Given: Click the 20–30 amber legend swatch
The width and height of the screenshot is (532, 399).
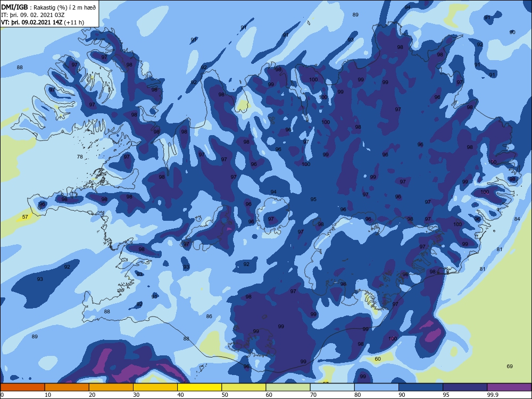Looking at the screenshot, I should (x=111, y=387).
